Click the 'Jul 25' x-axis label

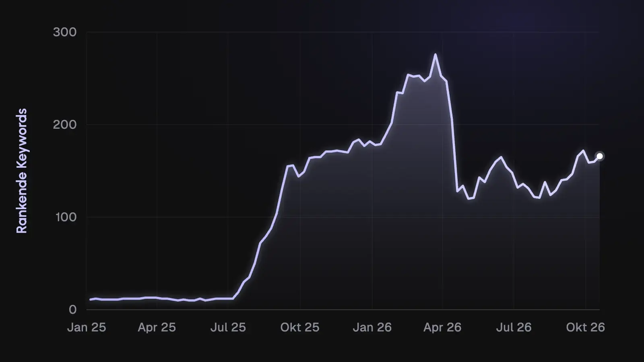228,327
